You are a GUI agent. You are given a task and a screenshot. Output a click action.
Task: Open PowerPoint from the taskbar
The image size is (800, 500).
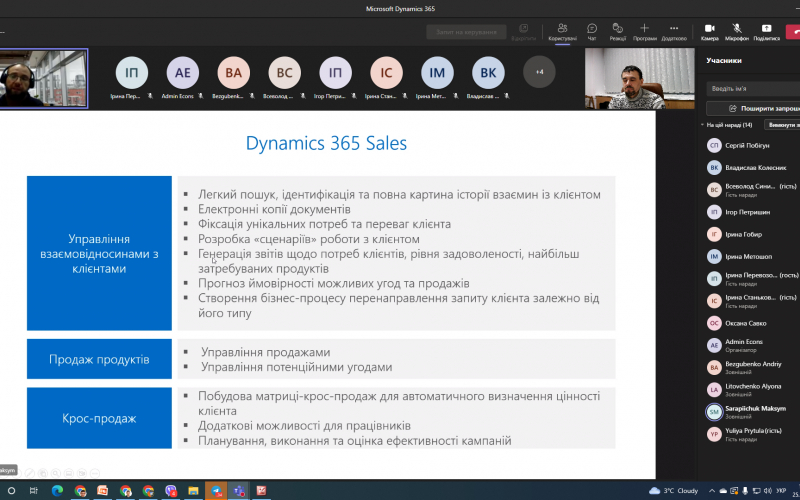click(102, 491)
